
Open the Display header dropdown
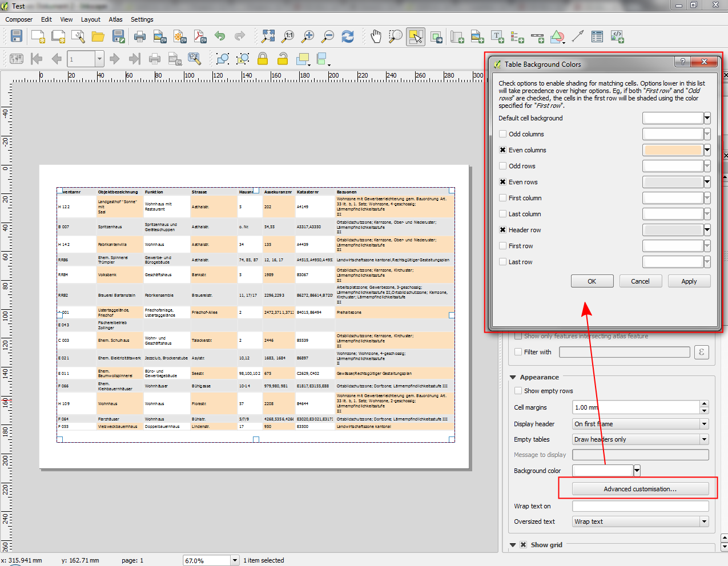point(640,424)
